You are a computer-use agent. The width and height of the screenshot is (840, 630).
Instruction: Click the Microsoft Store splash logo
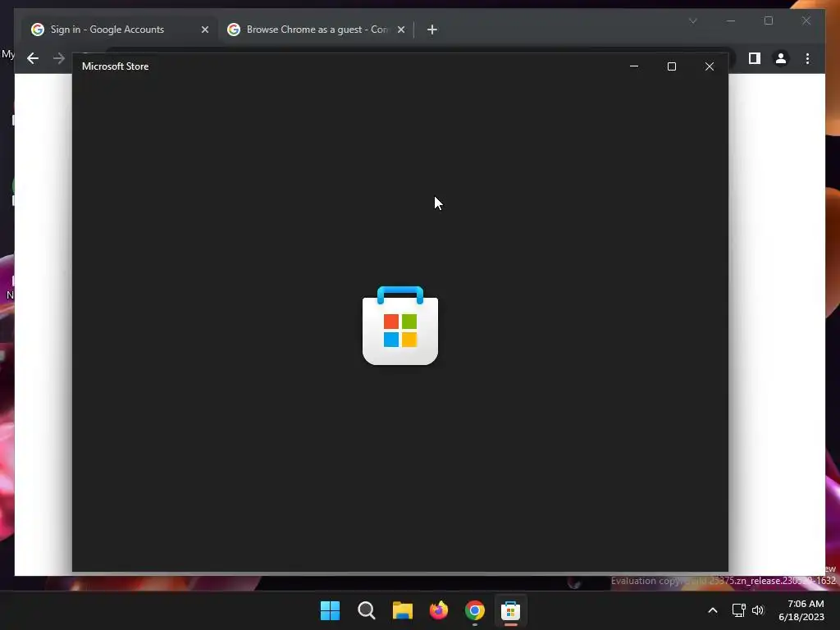[400, 326]
